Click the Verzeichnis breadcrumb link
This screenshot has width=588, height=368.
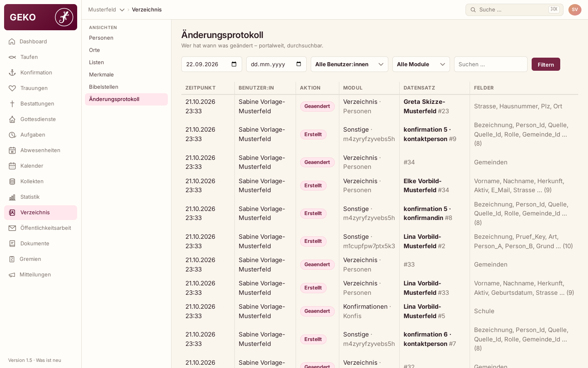click(147, 9)
